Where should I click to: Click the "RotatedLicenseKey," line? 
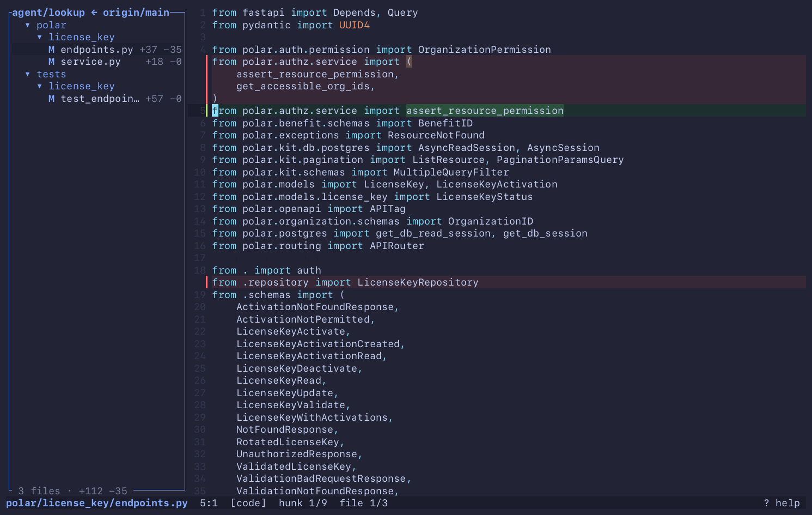290,442
